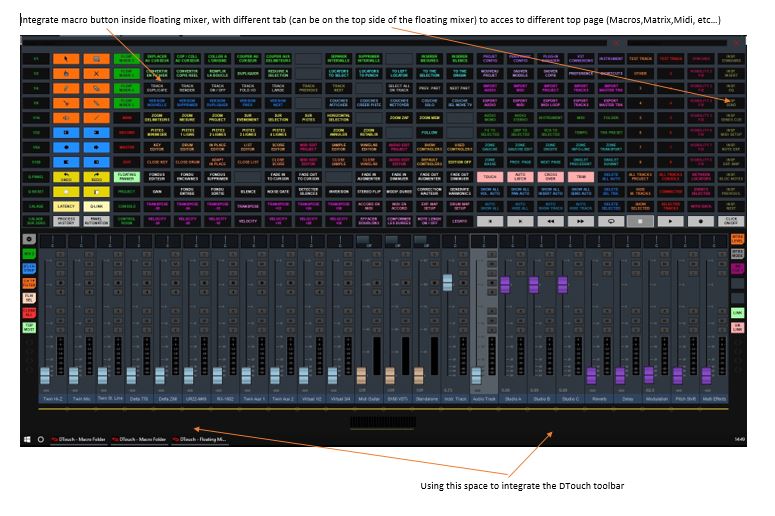775x516 pixels.
Task: Select the range selection tool beside the arrow tool
Action: click(x=96, y=59)
